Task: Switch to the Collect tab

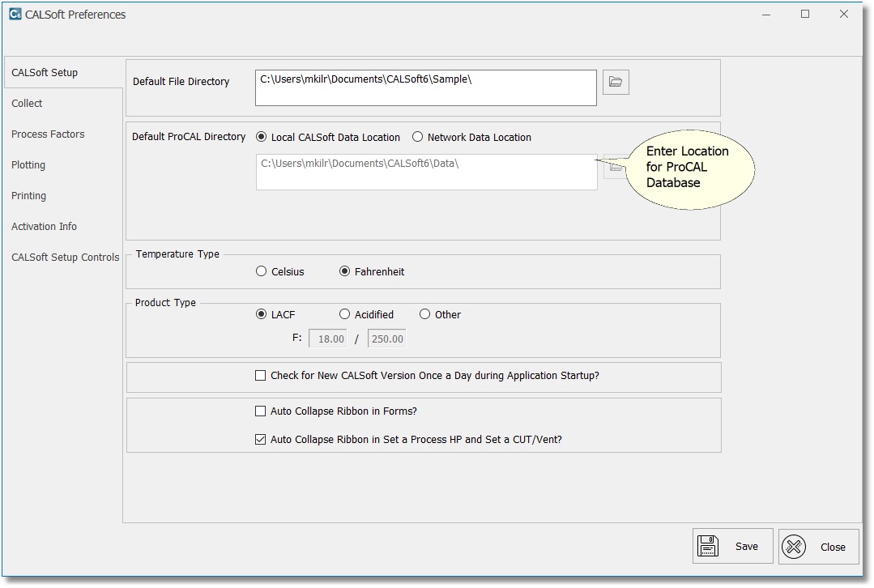Action: pyautogui.click(x=63, y=103)
